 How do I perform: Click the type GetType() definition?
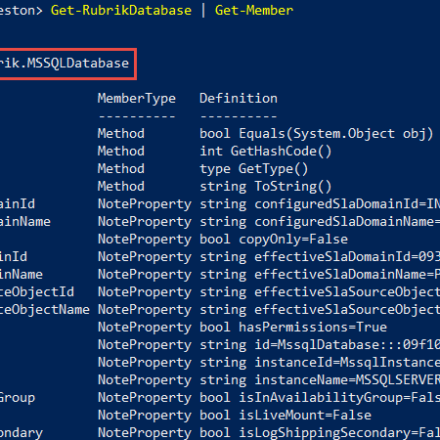tap(254, 169)
